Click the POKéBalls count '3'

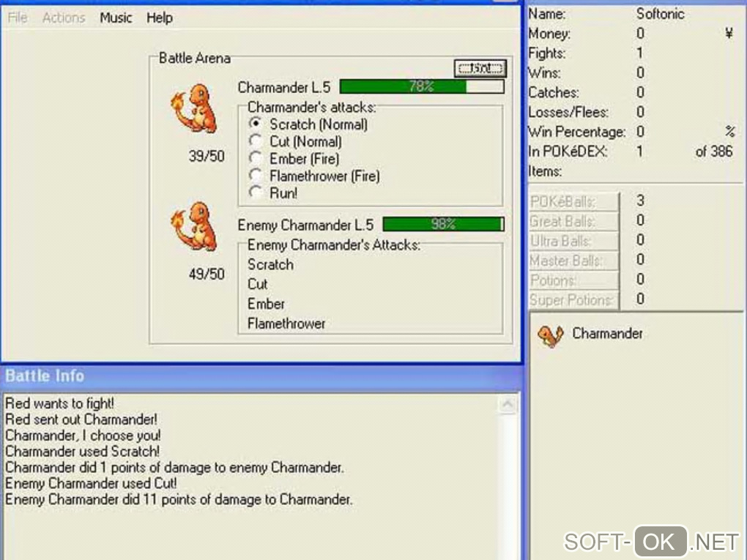click(x=640, y=201)
